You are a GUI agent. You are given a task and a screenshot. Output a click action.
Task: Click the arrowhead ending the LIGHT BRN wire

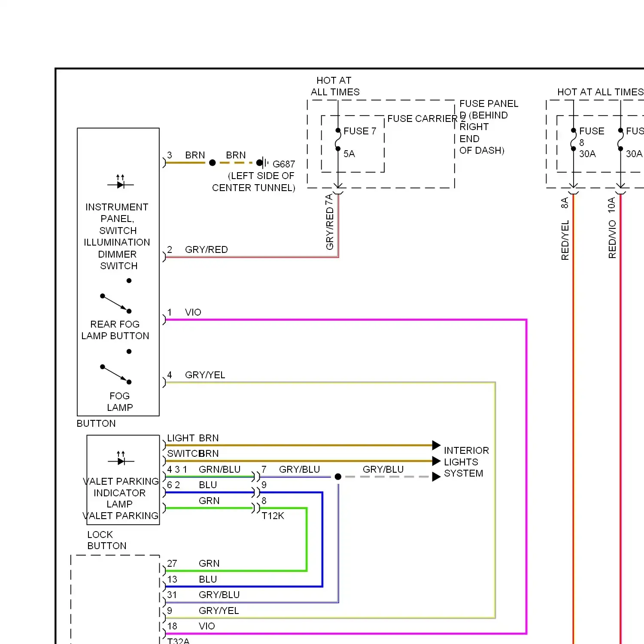click(436, 445)
